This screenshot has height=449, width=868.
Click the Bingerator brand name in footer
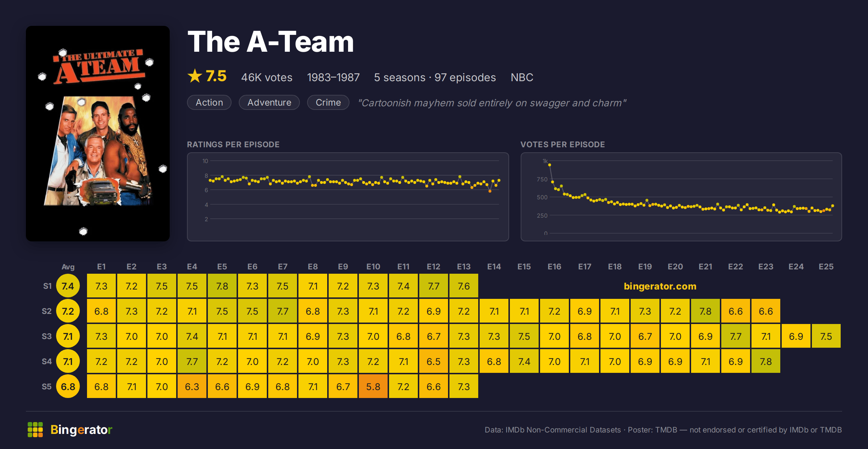click(x=81, y=430)
